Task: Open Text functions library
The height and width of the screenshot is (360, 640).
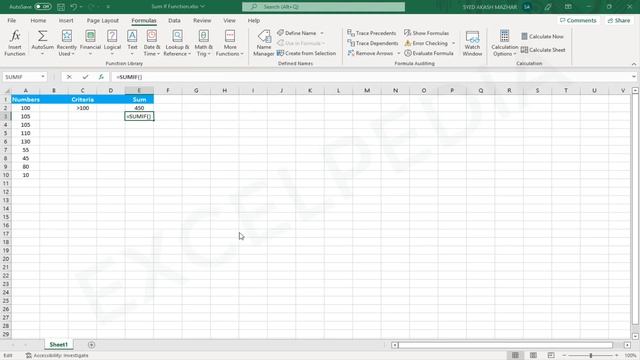Action: pos(132,43)
